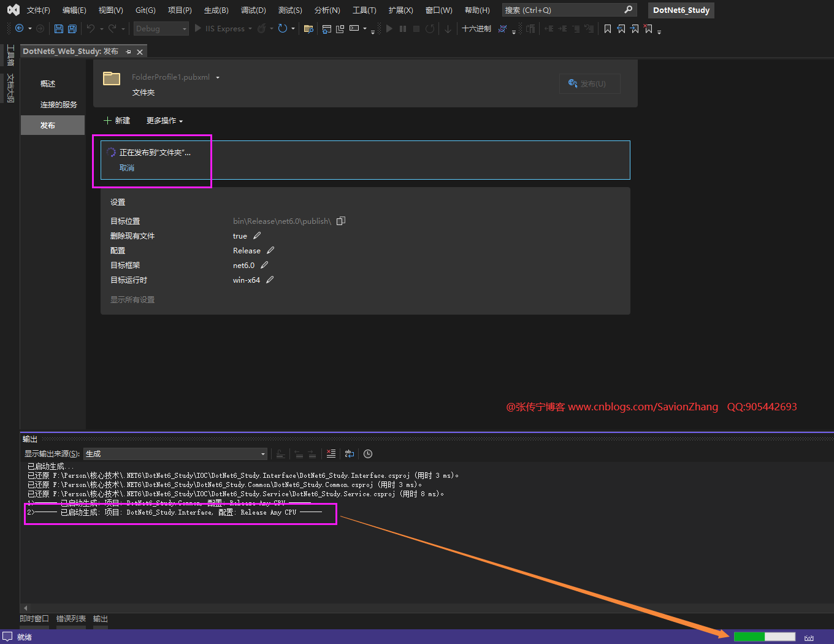Screen dimensions: 834x644
Task: Cancel the publish with 取消 link
Action: coord(127,168)
